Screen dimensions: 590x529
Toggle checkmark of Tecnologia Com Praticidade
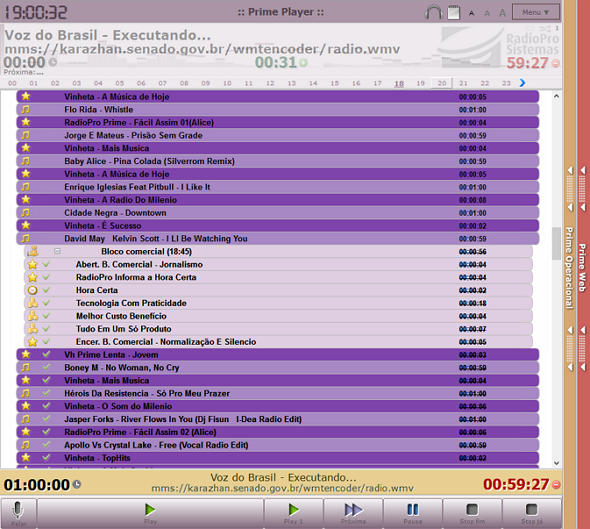tap(46, 303)
